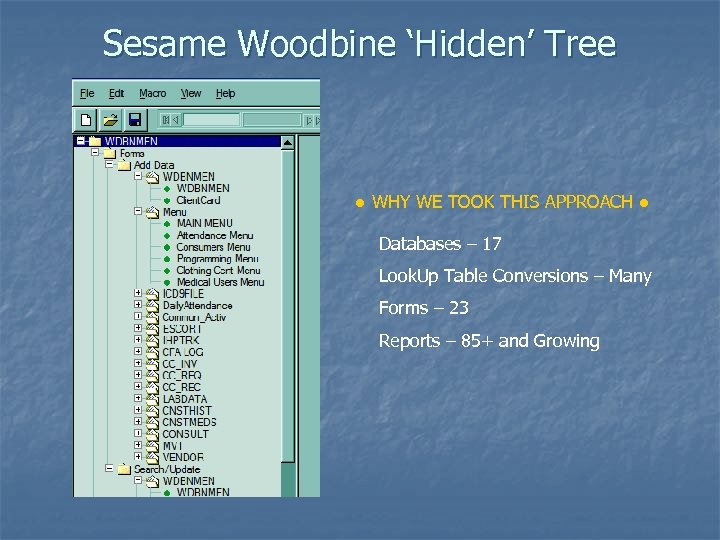Expand the DailyAttendance node
Image resolution: width=720 pixels, height=540 pixels.
point(138,304)
